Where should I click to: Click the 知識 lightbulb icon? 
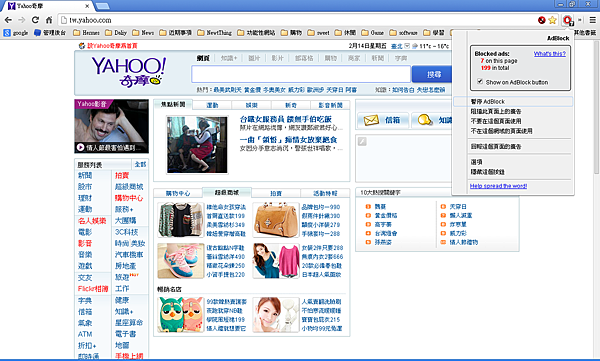point(425,120)
